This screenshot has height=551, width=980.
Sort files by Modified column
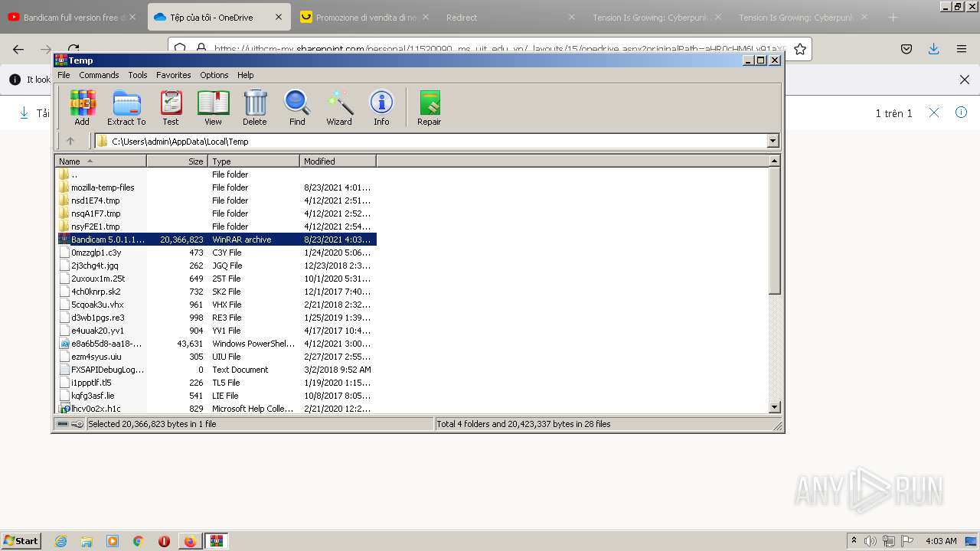coord(338,161)
